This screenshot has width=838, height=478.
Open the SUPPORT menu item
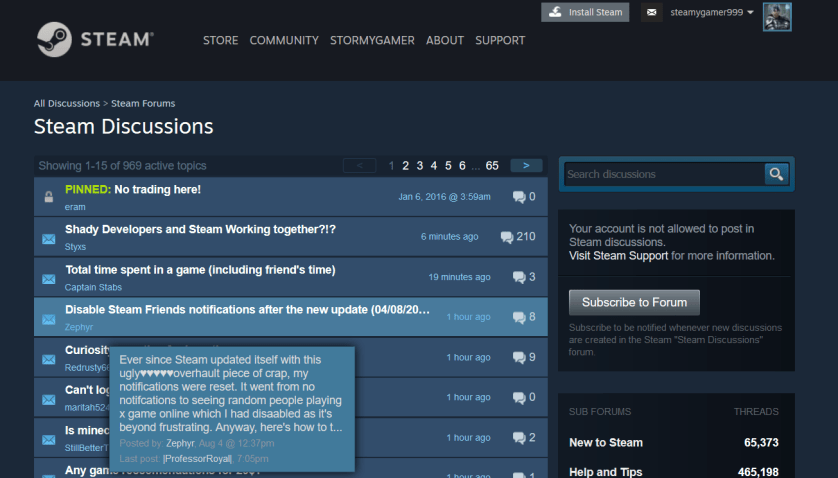tap(500, 41)
